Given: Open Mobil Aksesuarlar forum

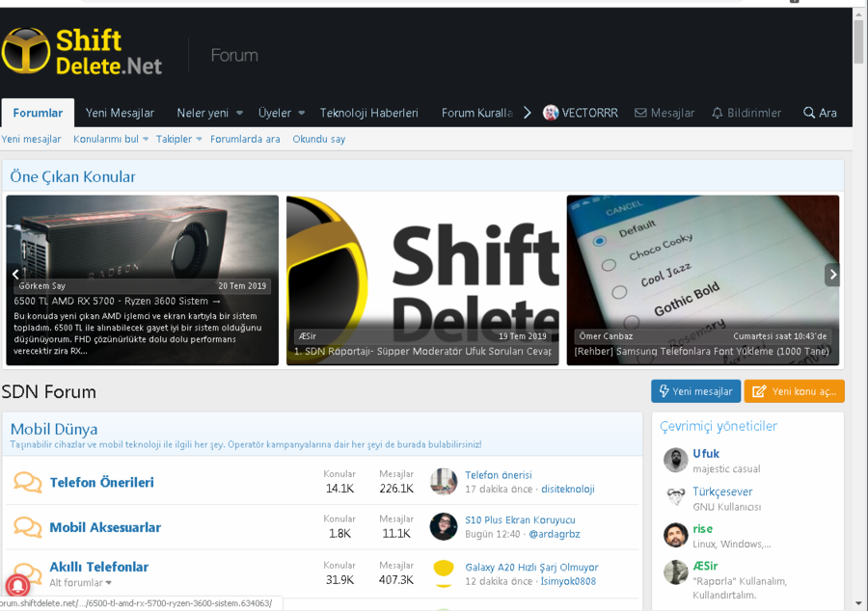Looking at the screenshot, I should 105,527.
